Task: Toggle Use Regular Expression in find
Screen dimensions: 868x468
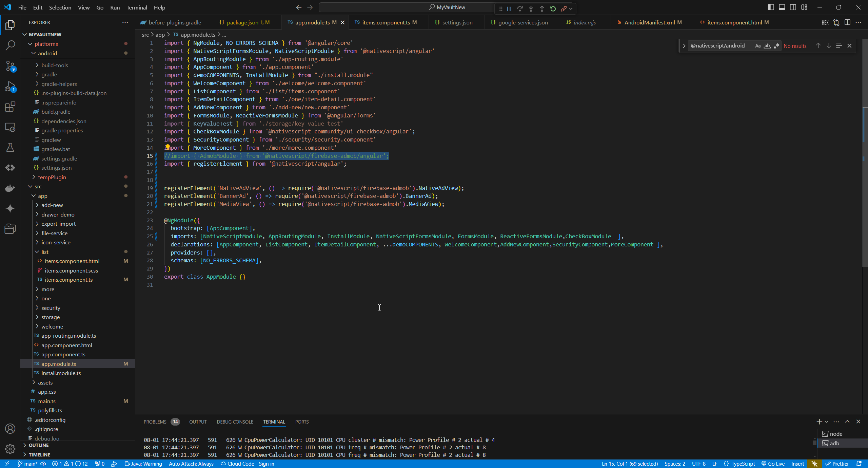Action: (x=776, y=46)
